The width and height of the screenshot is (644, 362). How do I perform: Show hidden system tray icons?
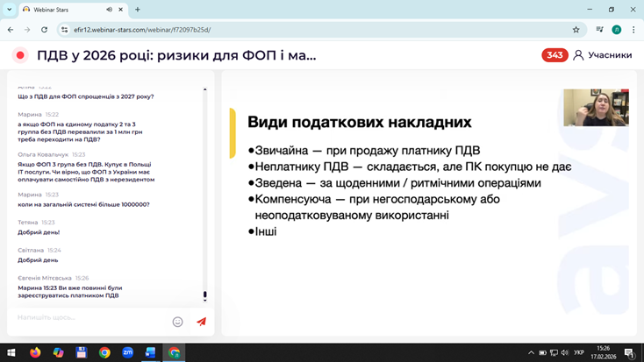click(x=531, y=352)
